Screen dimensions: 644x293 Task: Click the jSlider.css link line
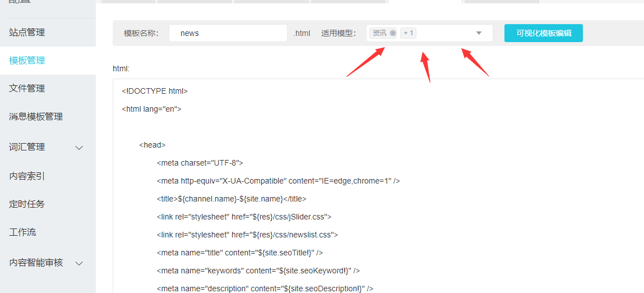pyautogui.click(x=244, y=217)
